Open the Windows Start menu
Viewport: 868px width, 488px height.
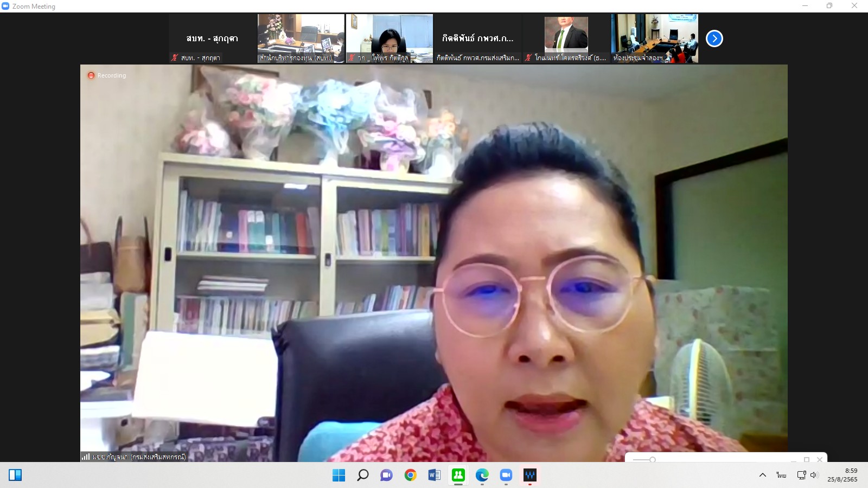tap(339, 476)
